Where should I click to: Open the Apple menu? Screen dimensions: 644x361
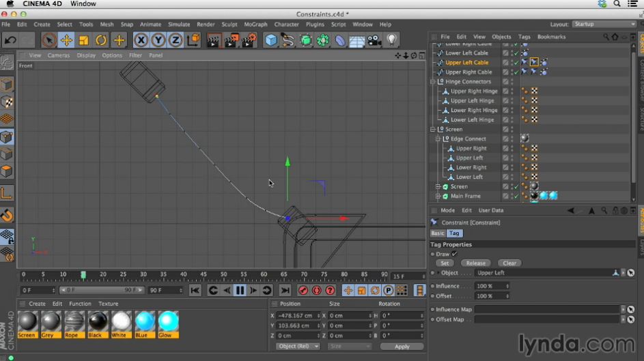click(10, 3)
